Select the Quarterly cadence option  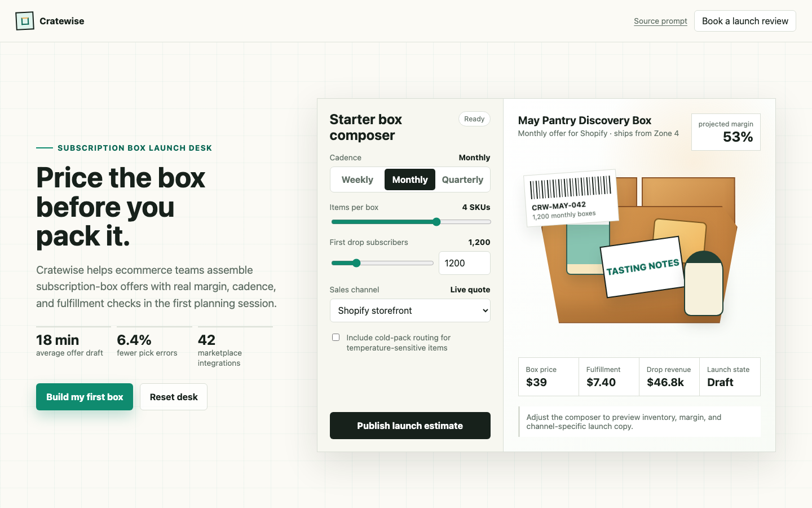(462, 179)
